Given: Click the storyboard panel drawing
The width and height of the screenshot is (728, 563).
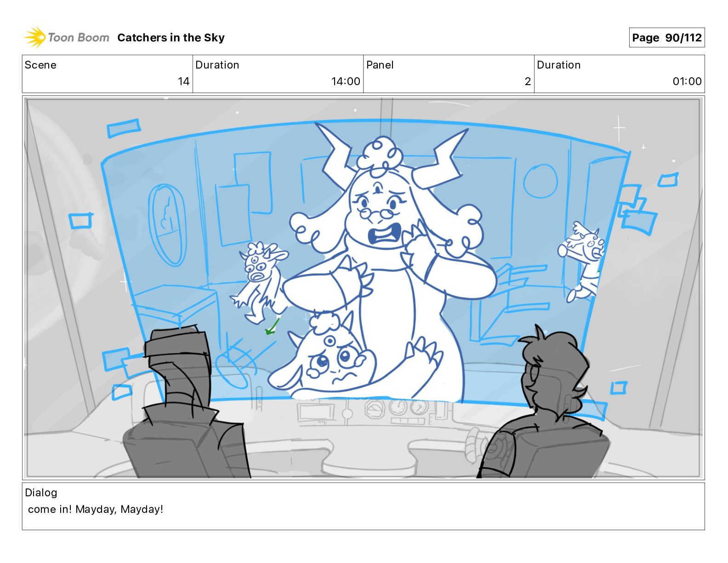Looking at the screenshot, I should tap(363, 287).
